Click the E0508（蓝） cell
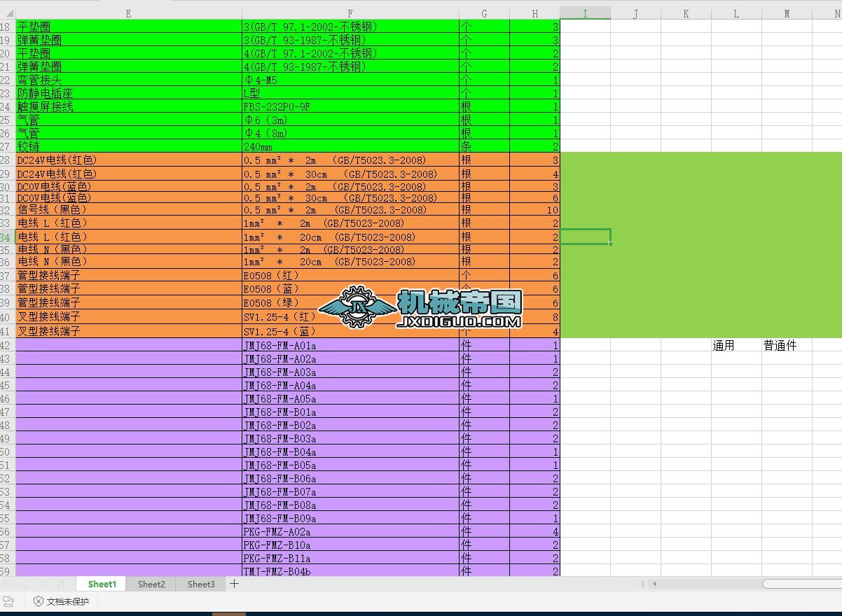This screenshot has height=616, width=842. click(x=350, y=289)
